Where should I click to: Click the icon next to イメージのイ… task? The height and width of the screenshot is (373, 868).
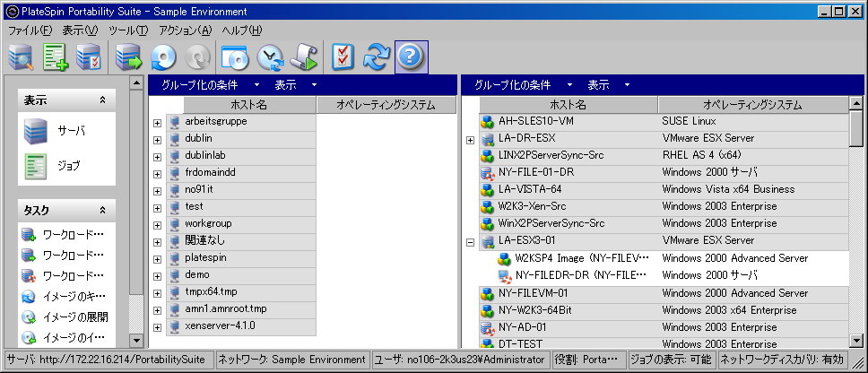click(29, 337)
